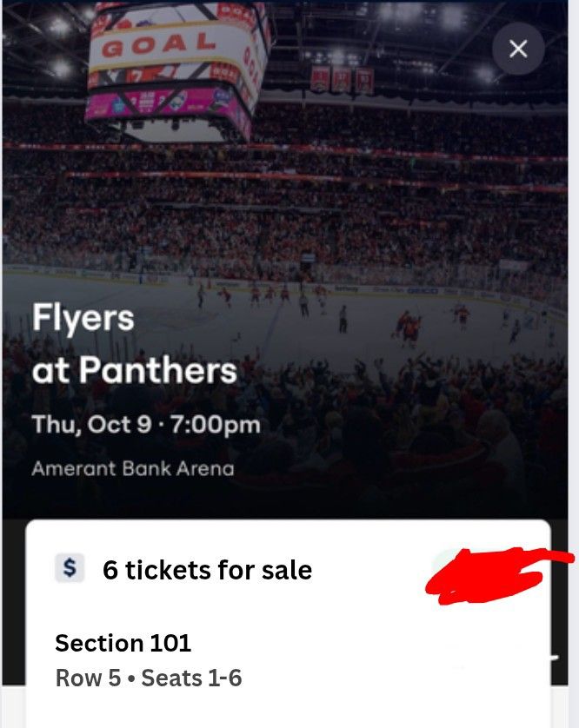Click the 'Flyers' title text
This screenshot has height=728, width=579.
pos(83,318)
